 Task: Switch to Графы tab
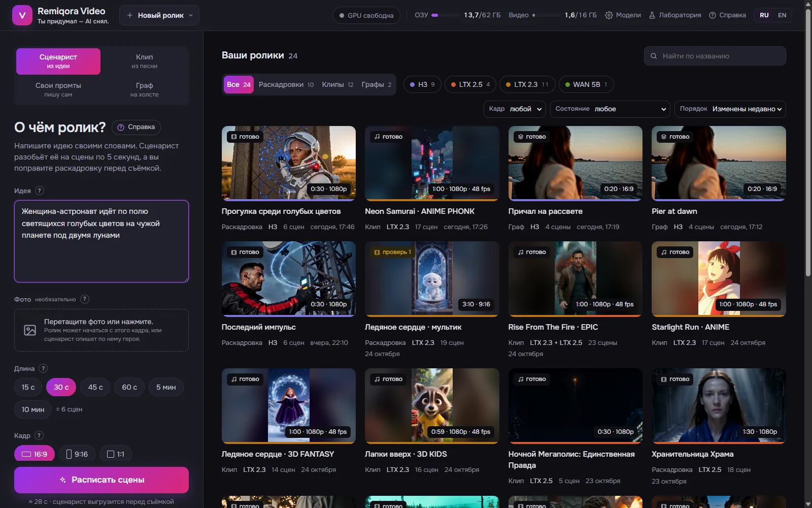(x=377, y=84)
